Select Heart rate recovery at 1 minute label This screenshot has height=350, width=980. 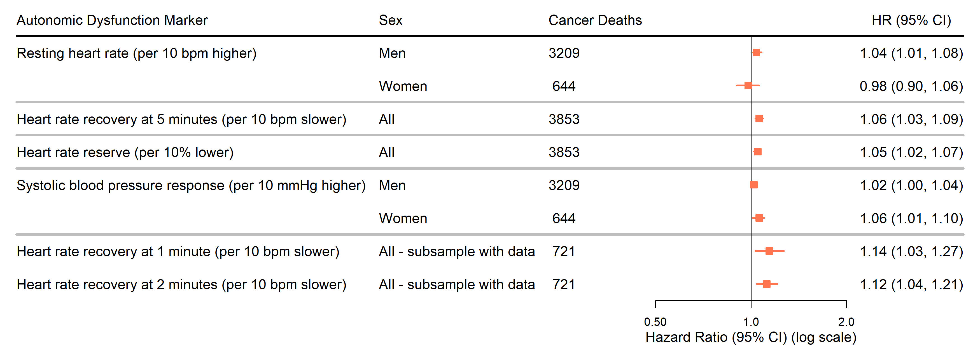(178, 251)
